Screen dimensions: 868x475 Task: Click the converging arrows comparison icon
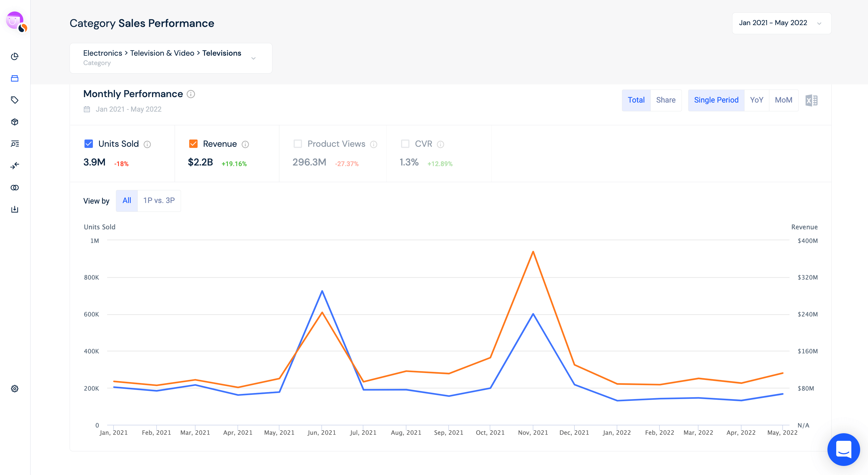pyautogui.click(x=15, y=166)
